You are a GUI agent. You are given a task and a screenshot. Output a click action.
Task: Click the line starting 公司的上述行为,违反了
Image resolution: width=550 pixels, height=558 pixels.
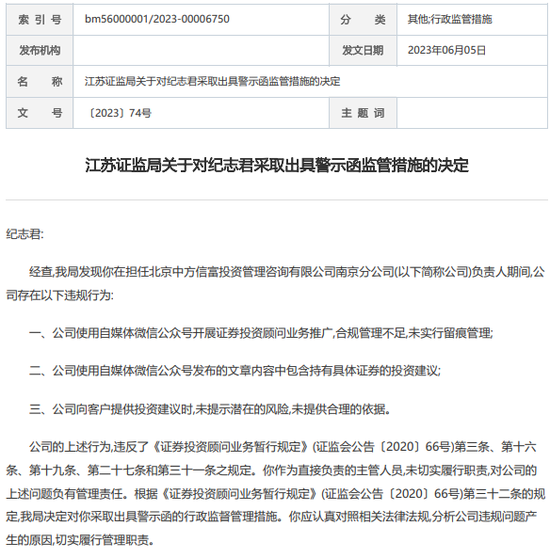click(x=282, y=447)
